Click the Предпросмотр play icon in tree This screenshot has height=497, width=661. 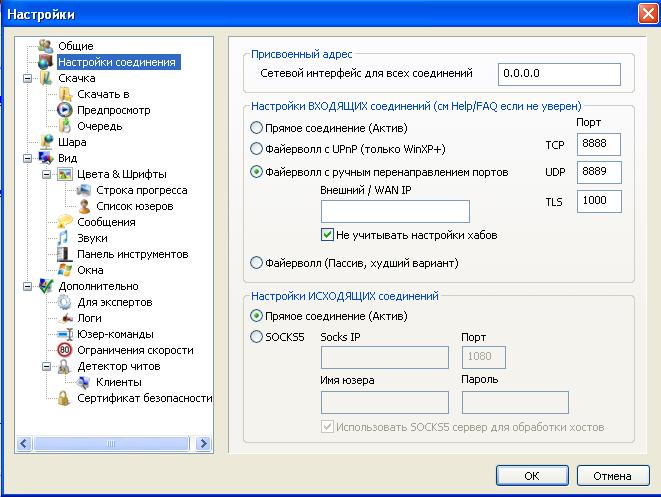pos(65,110)
